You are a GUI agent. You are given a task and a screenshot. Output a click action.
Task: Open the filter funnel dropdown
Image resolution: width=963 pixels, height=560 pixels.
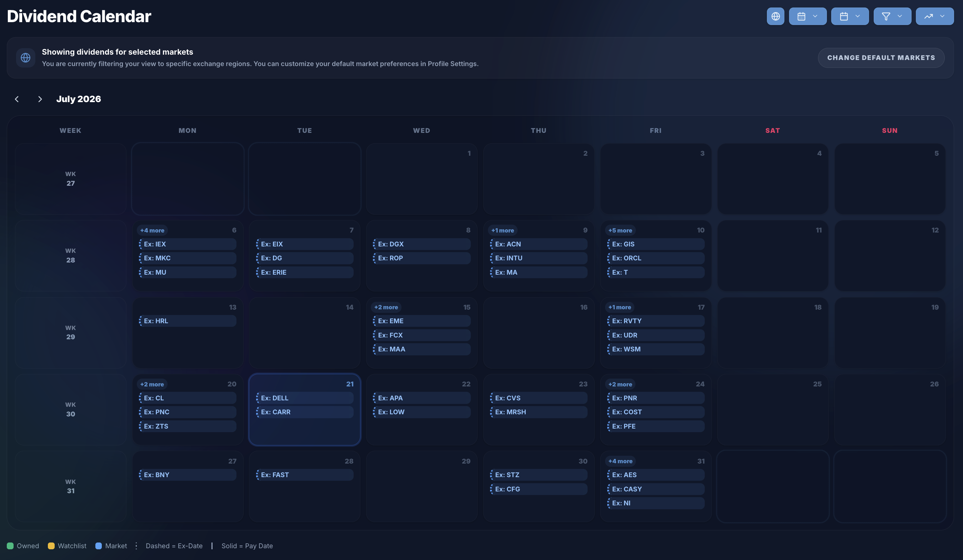click(892, 16)
